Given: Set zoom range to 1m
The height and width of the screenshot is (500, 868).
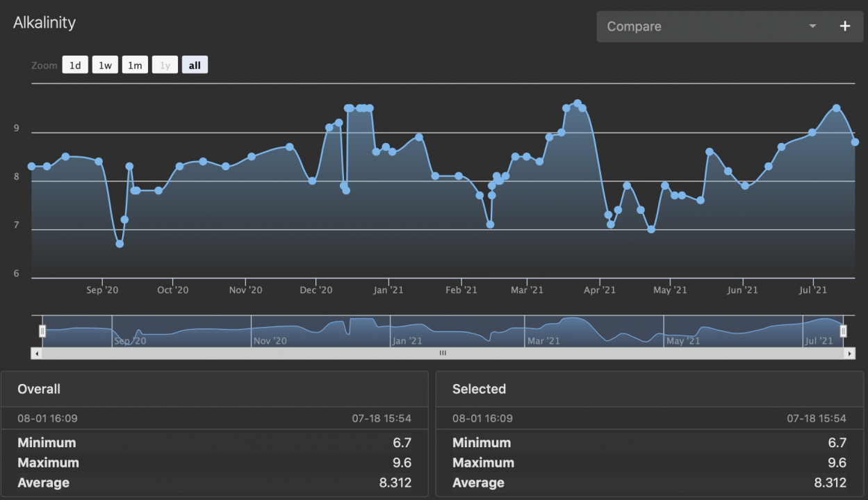Looking at the screenshot, I should coord(135,65).
